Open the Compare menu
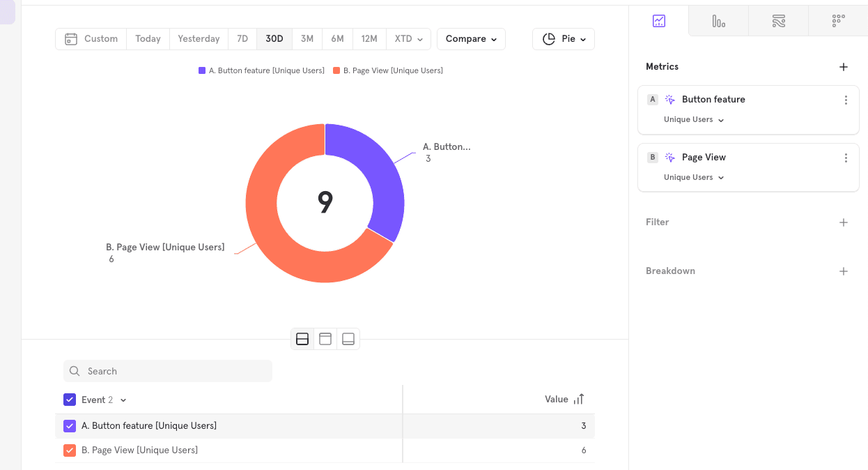This screenshot has width=868, height=470. pos(471,39)
